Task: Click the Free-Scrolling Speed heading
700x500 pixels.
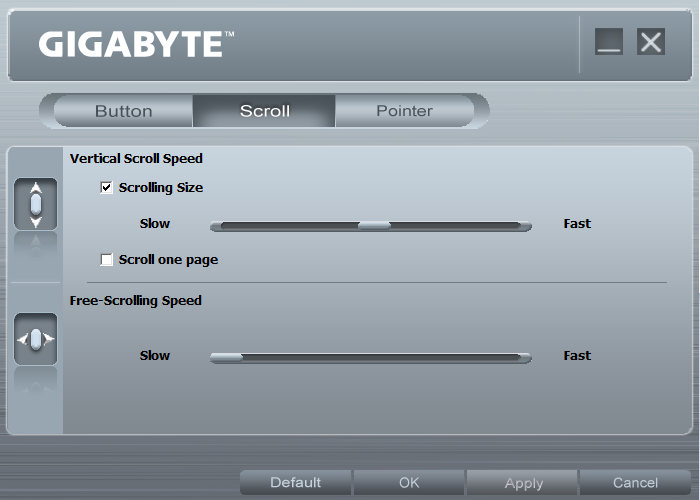Action: click(136, 300)
